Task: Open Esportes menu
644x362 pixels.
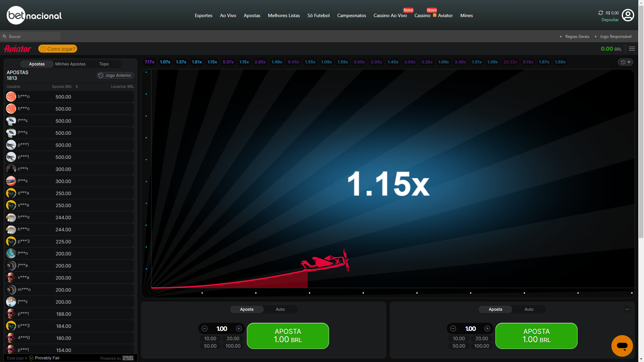Action: click(x=204, y=16)
